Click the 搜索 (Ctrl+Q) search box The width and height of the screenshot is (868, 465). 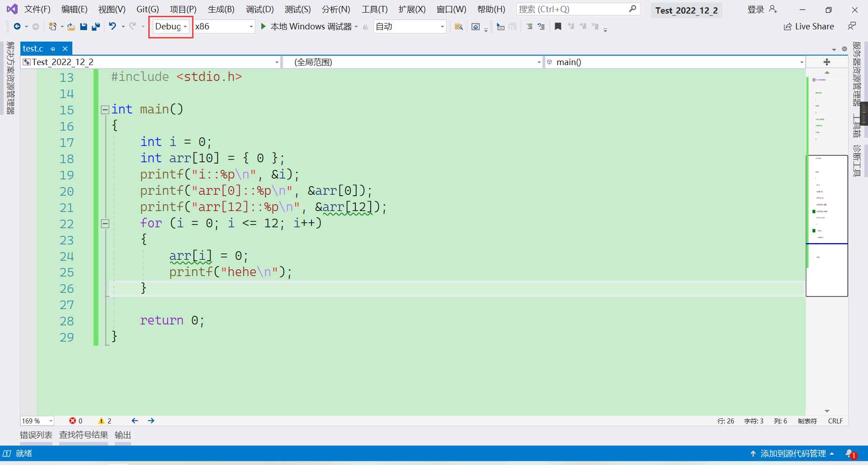(578, 9)
